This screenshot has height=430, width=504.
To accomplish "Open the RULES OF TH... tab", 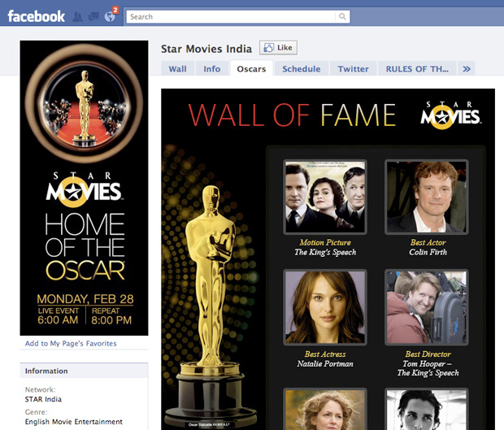I will [x=417, y=69].
